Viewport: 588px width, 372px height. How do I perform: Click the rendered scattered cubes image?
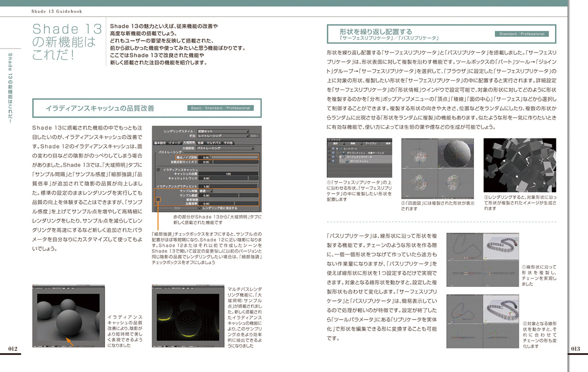click(521, 166)
